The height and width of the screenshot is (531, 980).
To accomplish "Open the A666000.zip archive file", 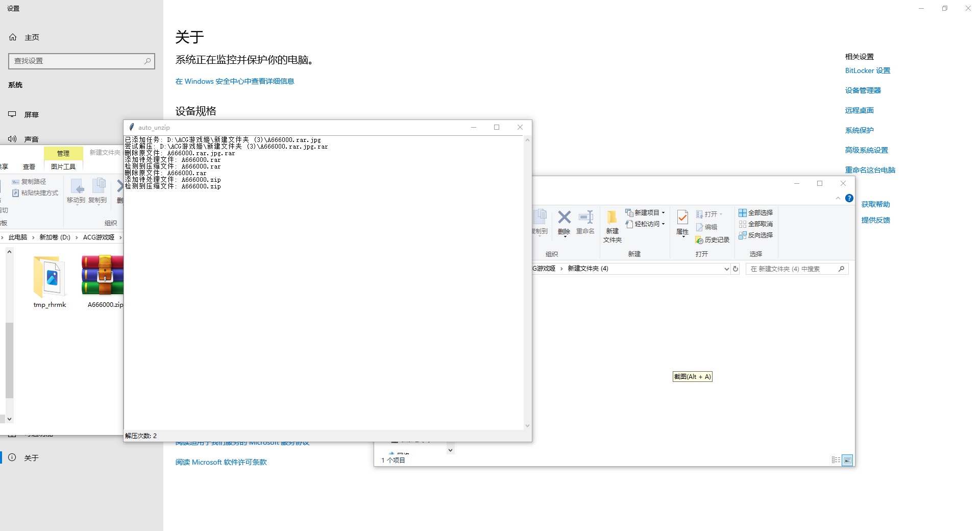I will tap(104, 281).
